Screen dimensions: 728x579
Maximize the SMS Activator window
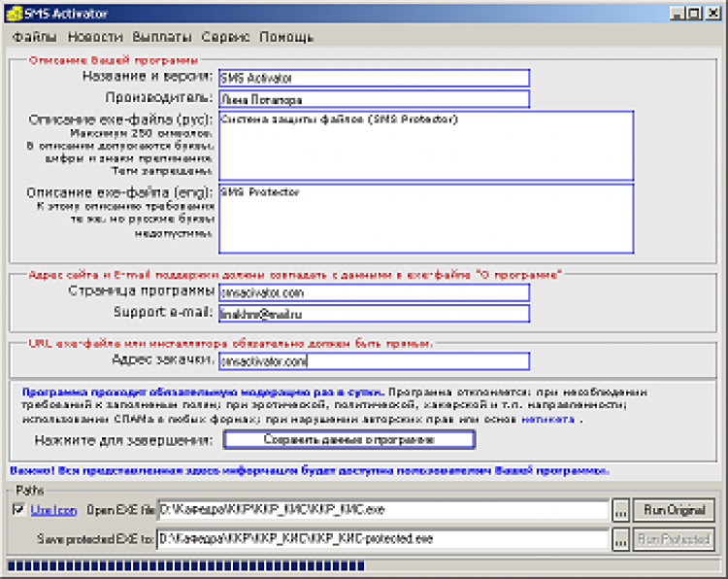coord(694,13)
